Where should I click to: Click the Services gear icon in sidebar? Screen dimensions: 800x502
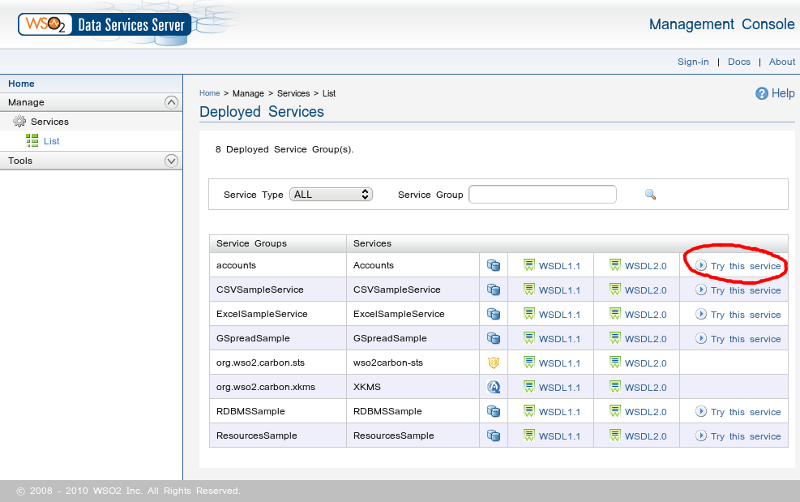pyautogui.click(x=19, y=122)
